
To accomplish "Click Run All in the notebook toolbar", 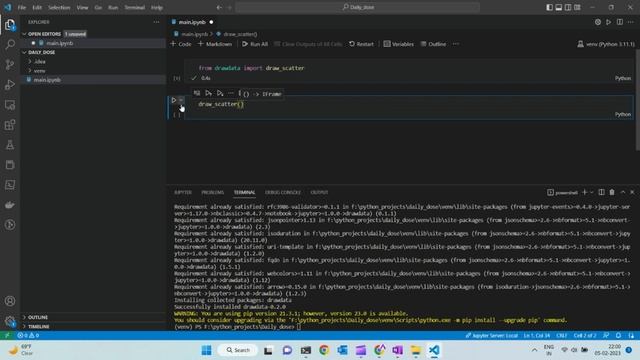I will (x=255, y=44).
